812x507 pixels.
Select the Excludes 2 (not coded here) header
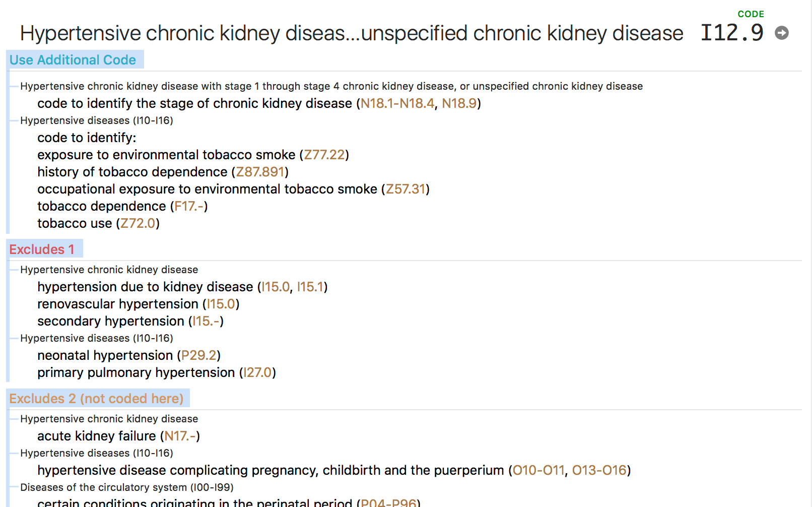coord(98,398)
